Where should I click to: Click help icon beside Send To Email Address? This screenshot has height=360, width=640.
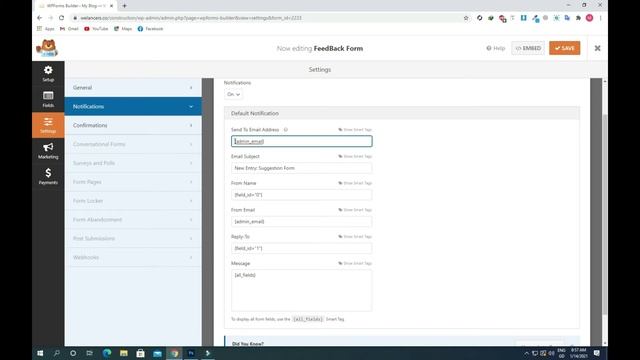(286, 130)
